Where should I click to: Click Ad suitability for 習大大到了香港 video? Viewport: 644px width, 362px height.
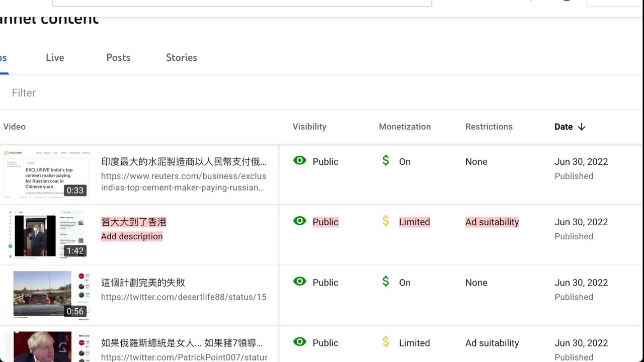coord(492,222)
